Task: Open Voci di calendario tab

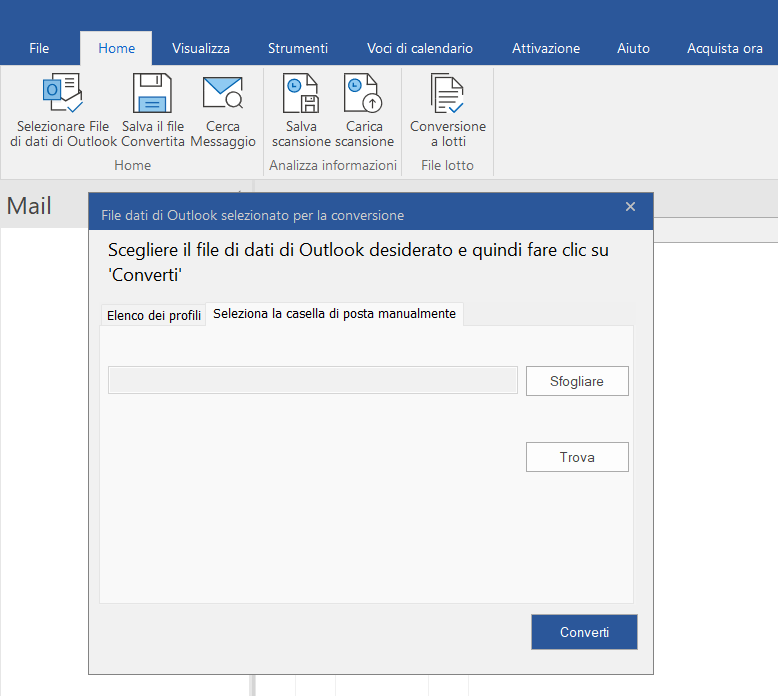Action: (x=419, y=48)
